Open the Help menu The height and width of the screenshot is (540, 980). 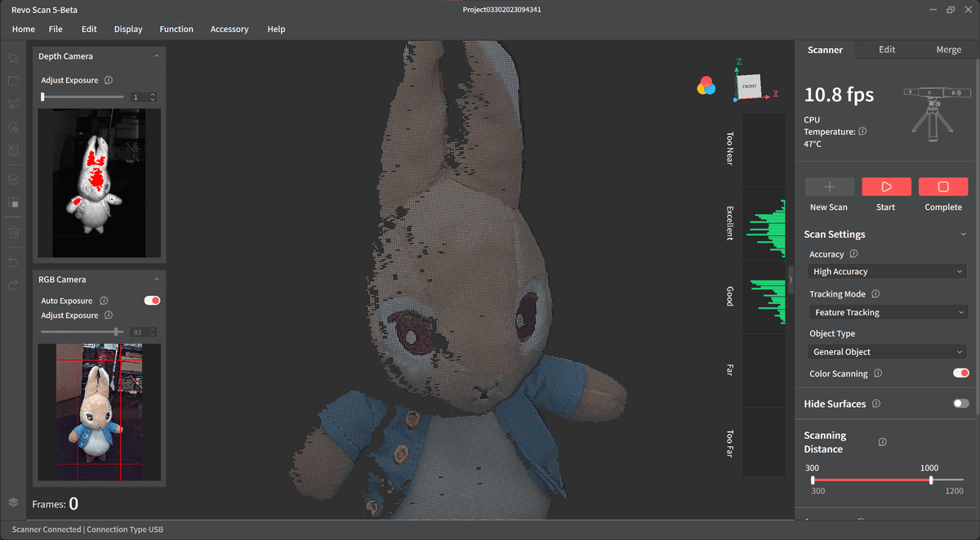(x=276, y=29)
